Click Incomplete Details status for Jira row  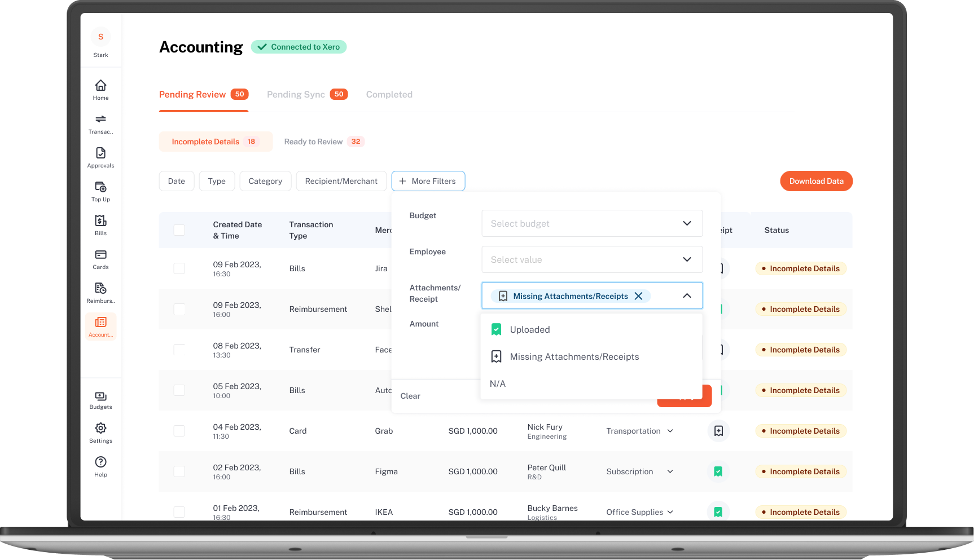point(801,268)
